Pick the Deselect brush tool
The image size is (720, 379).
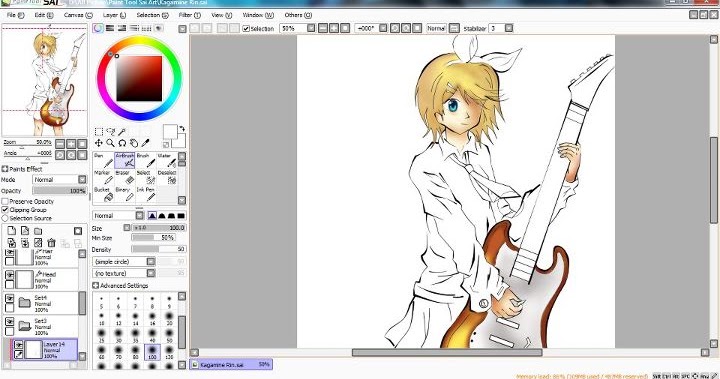(167, 177)
